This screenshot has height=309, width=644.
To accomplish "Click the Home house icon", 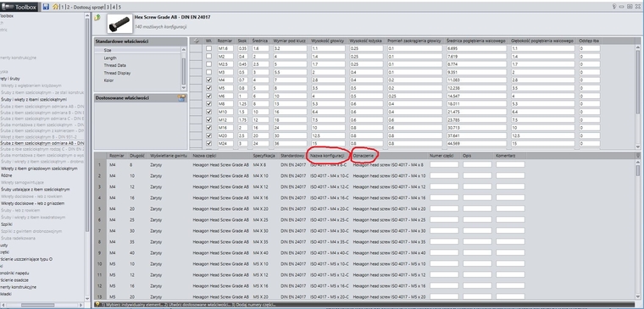I will pos(55,7).
